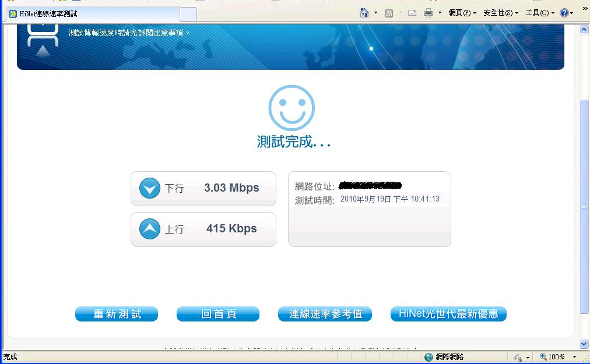Click the Read Mail envelope icon

point(412,13)
